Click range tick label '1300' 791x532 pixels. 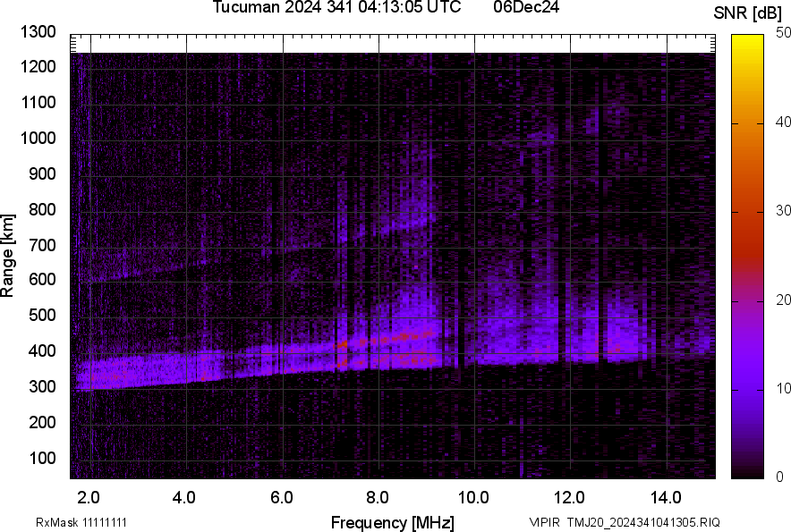click(x=38, y=32)
